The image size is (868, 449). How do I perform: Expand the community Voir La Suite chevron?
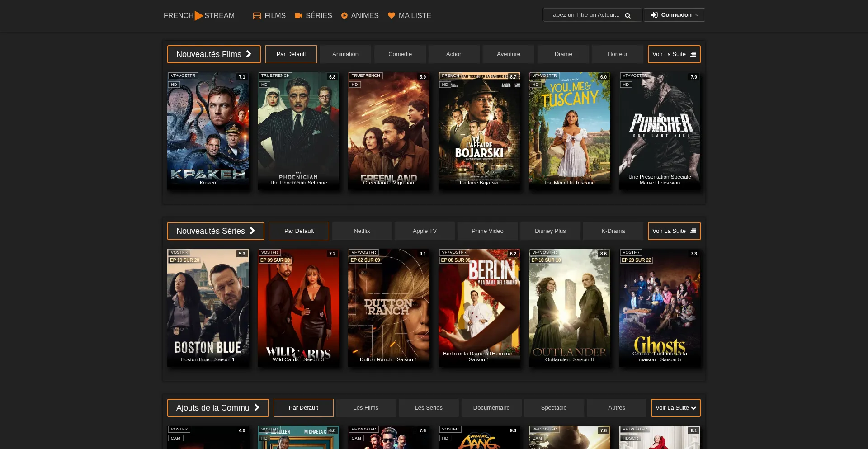pos(693,408)
